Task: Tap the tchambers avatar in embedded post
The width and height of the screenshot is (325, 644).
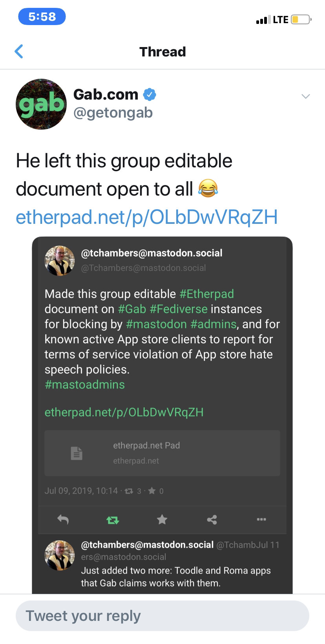Action: click(x=60, y=261)
